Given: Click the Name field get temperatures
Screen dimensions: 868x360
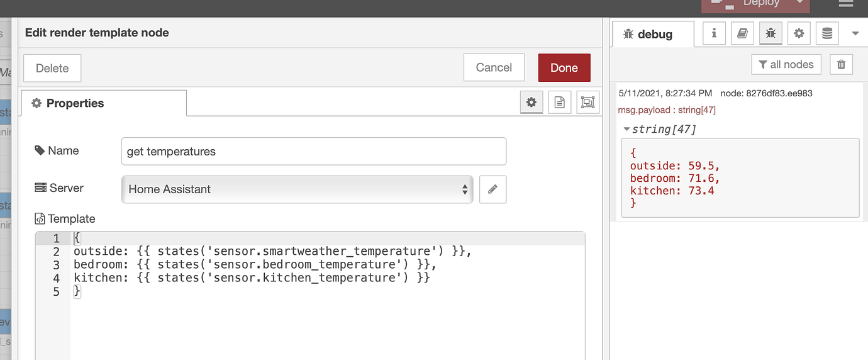Looking at the screenshot, I should coord(313,152).
